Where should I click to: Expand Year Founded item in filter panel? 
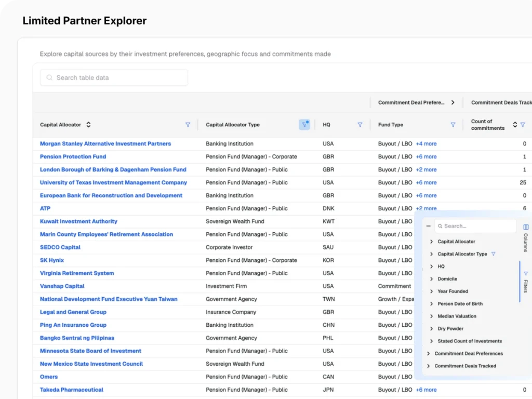point(431,291)
